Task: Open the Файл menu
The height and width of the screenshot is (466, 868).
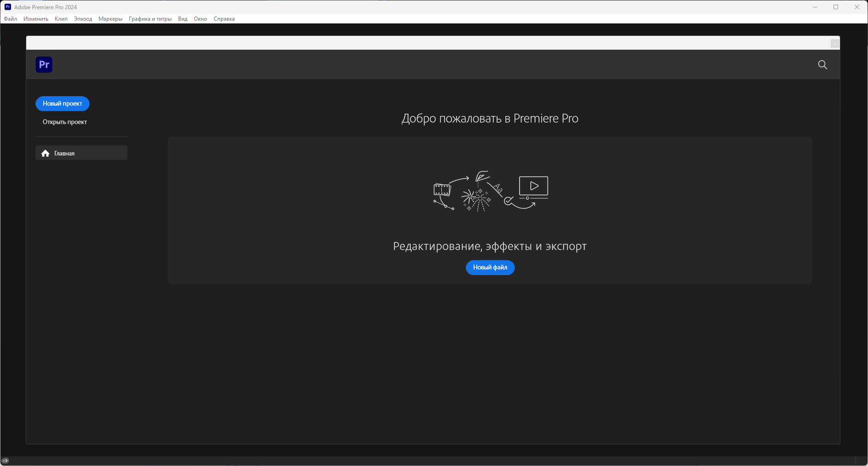Action: click(11, 19)
